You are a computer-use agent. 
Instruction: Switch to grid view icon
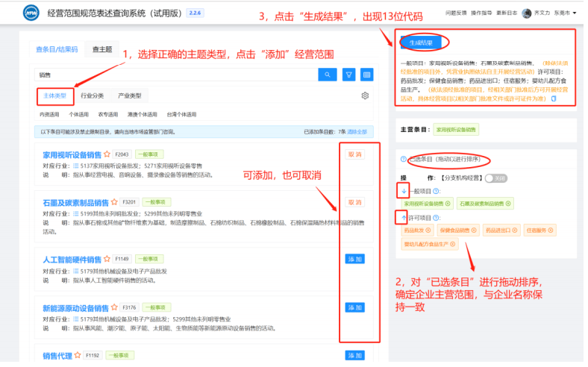point(366,75)
